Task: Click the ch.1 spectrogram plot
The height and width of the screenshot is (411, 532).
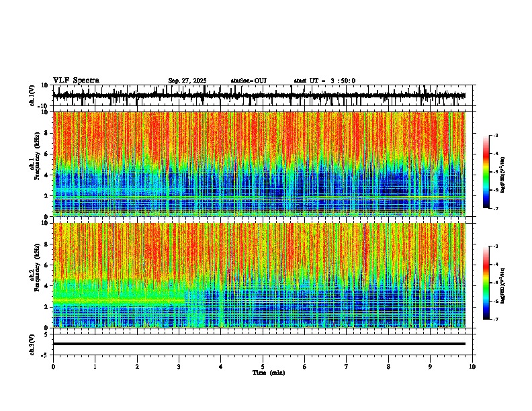Action: (259, 164)
